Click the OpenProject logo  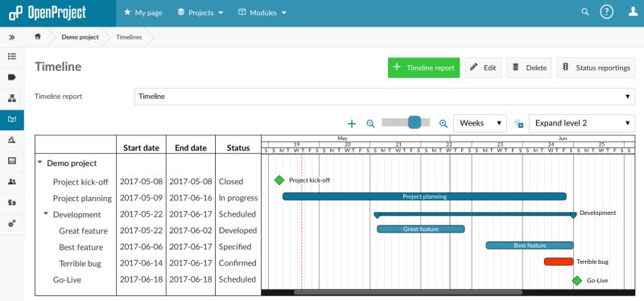[47, 13]
